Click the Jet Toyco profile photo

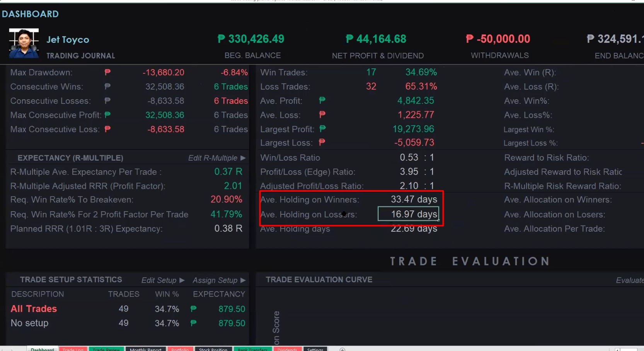[x=24, y=43]
